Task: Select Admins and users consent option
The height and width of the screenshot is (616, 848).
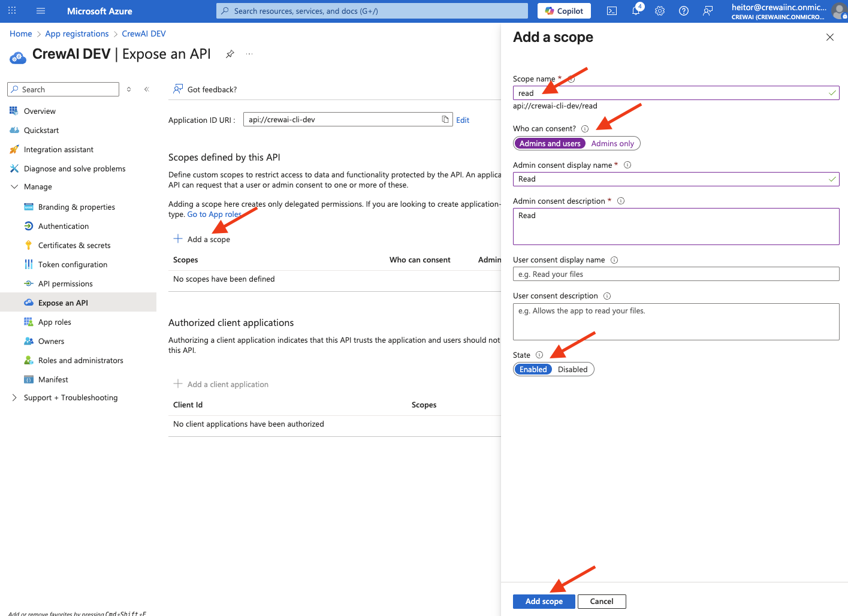Action: point(550,143)
